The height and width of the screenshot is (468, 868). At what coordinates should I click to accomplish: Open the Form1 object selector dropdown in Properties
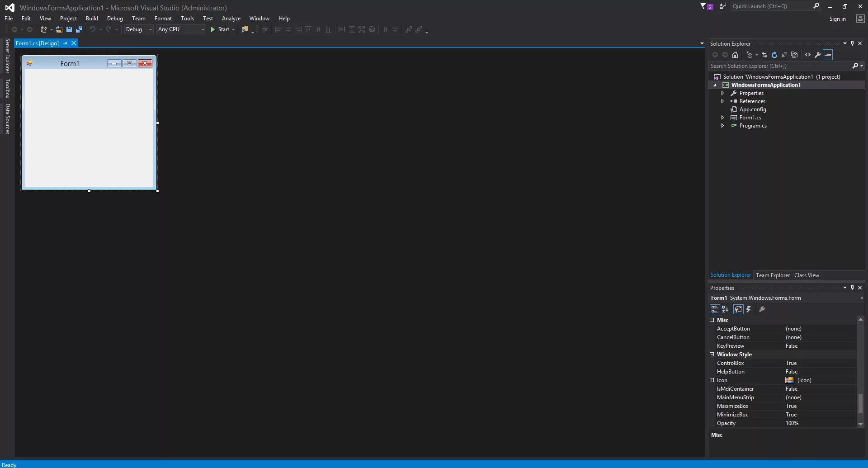(862, 298)
